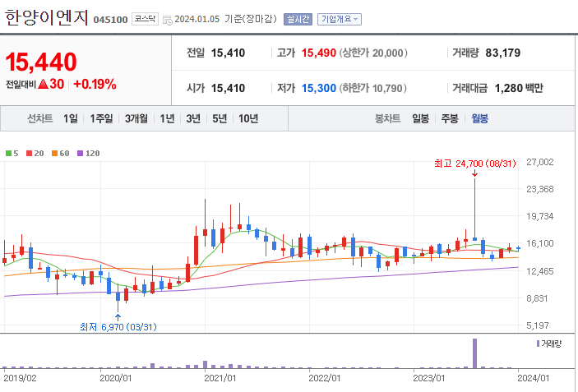The height and width of the screenshot is (392, 578).
Task: Click the 거래량 value 83,179
Action: point(503,53)
